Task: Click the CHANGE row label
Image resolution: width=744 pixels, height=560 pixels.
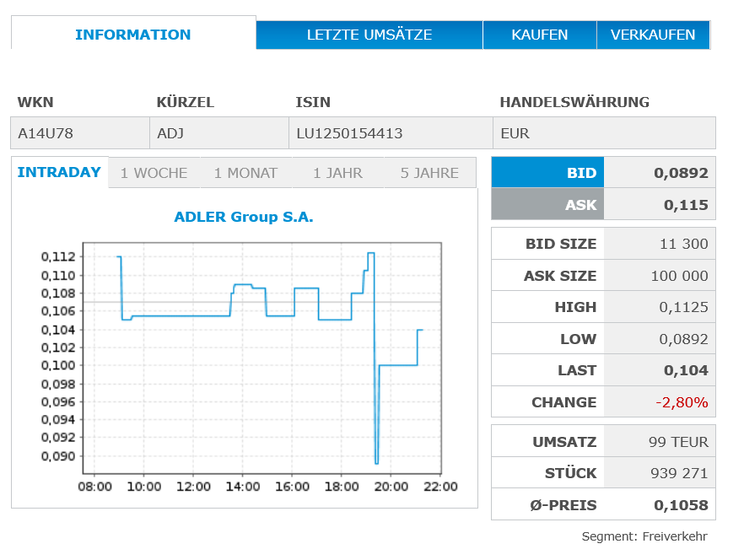Action: pos(564,402)
